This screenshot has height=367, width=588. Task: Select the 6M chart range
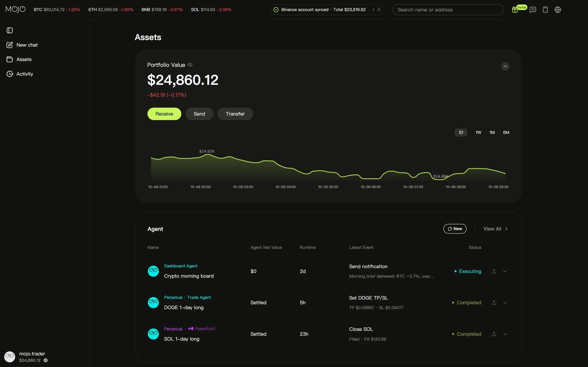(506, 132)
